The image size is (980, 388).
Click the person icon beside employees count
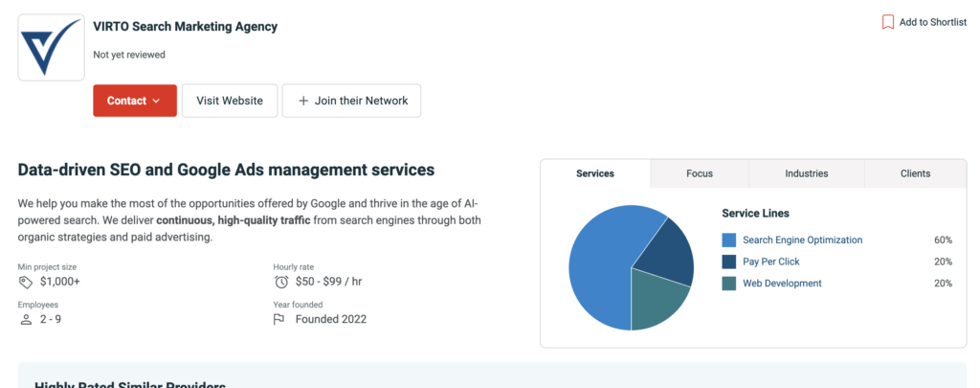pos(26,319)
